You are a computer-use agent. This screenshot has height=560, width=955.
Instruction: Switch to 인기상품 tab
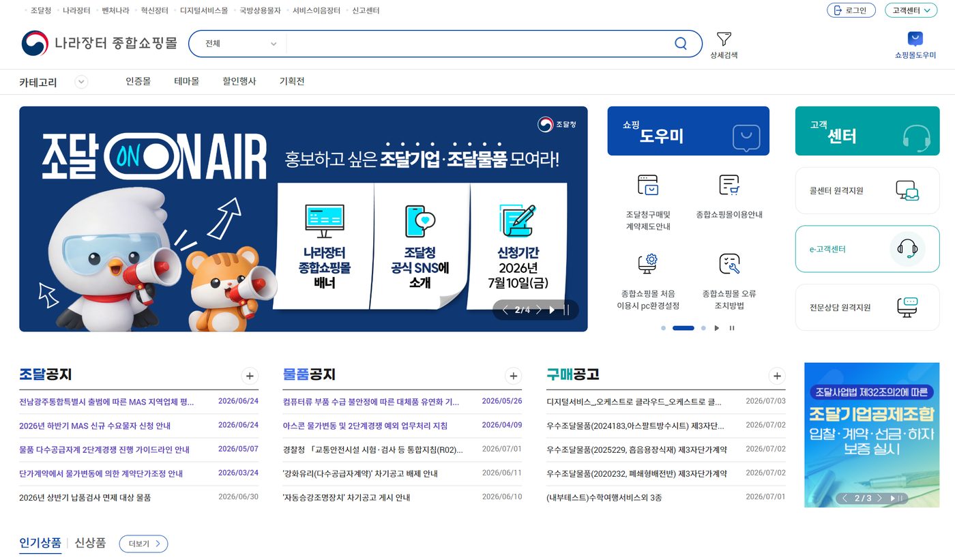pos(40,543)
